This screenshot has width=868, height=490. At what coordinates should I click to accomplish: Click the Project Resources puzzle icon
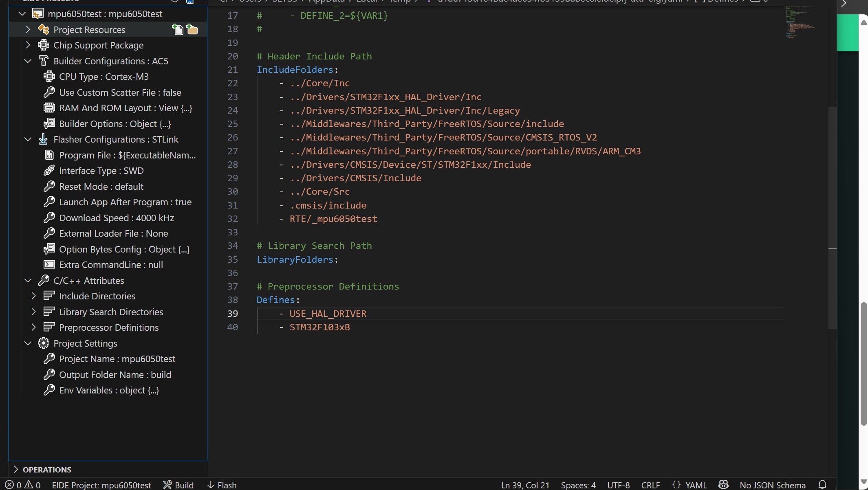[x=44, y=29]
